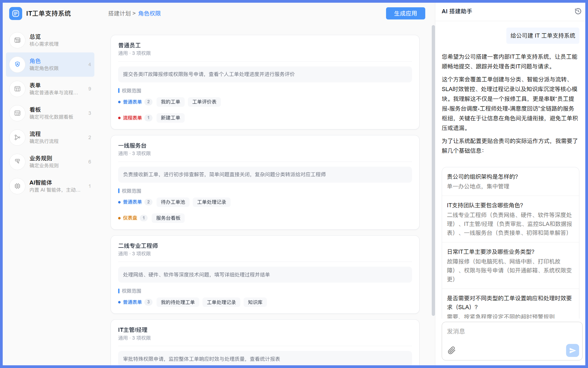Click the 搭建计划 breadcrumb link

(119, 13)
